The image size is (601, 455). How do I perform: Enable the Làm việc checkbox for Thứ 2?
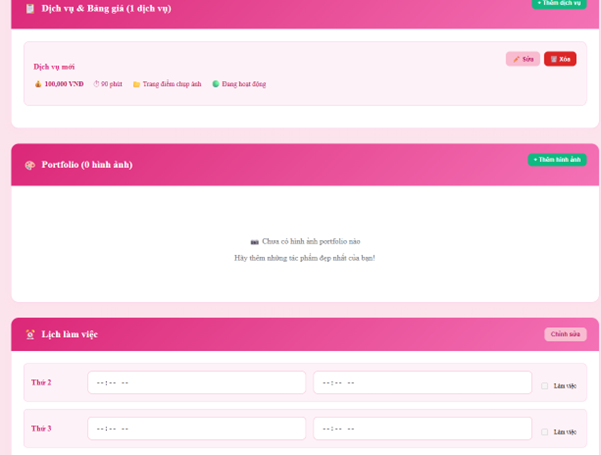545,386
